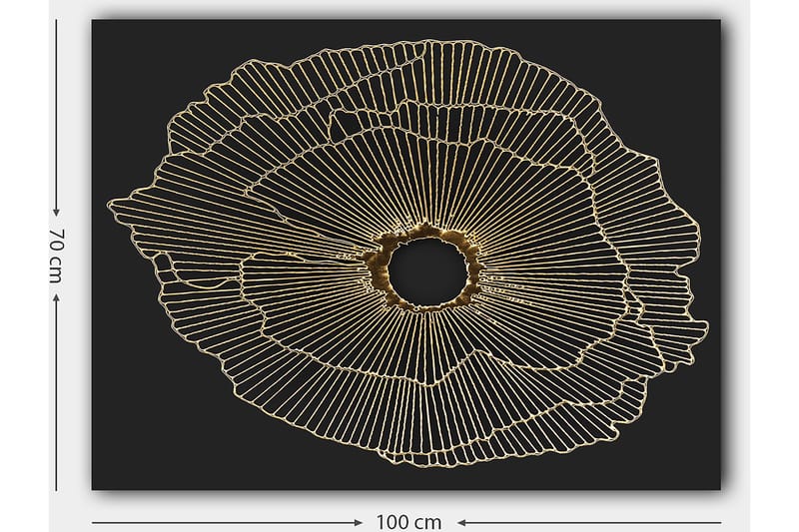
Task: Click the right-pointing arrowhead left of 100 cm
Action: (x=358, y=521)
